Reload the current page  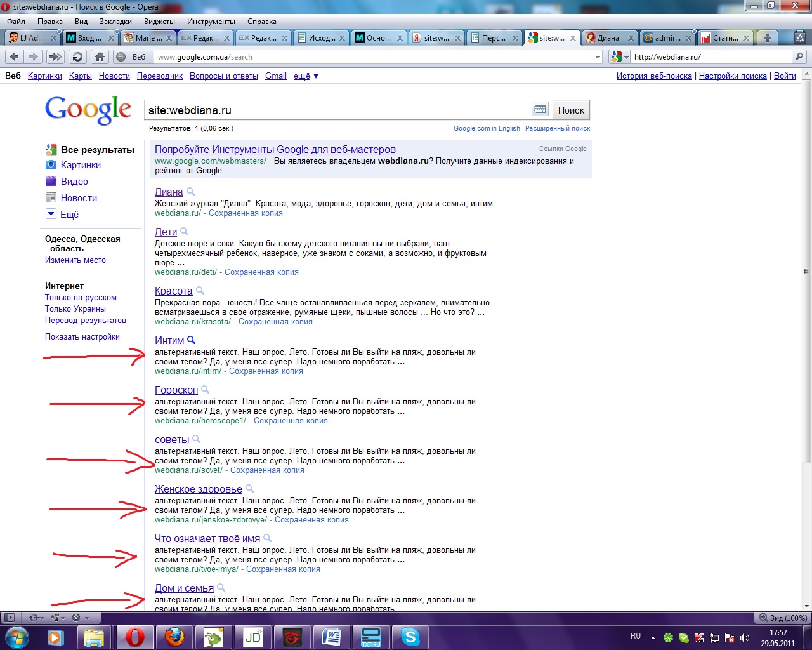point(77,57)
